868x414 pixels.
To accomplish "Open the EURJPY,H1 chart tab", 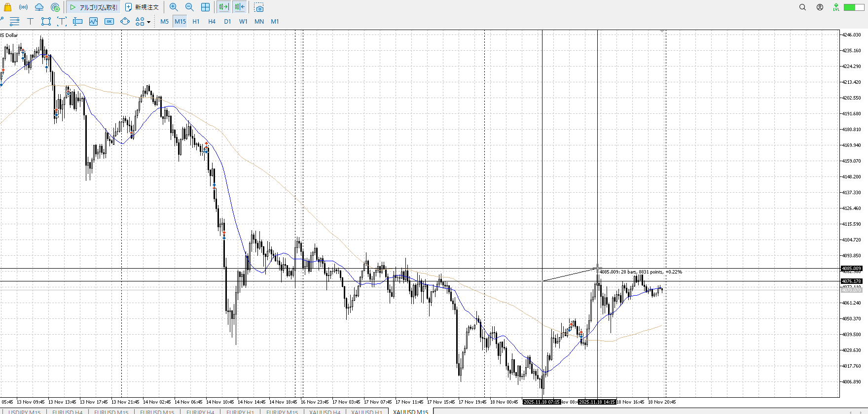I will tap(240, 412).
